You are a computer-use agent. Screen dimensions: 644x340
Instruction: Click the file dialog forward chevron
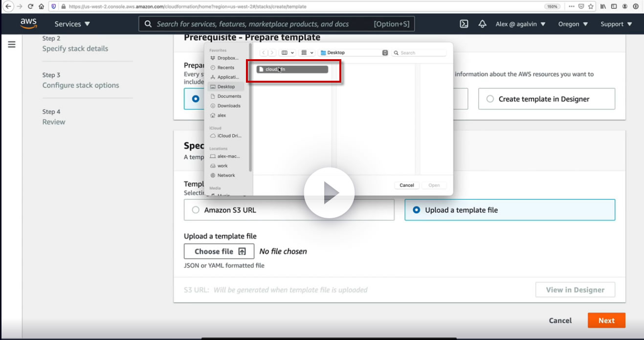[272, 53]
